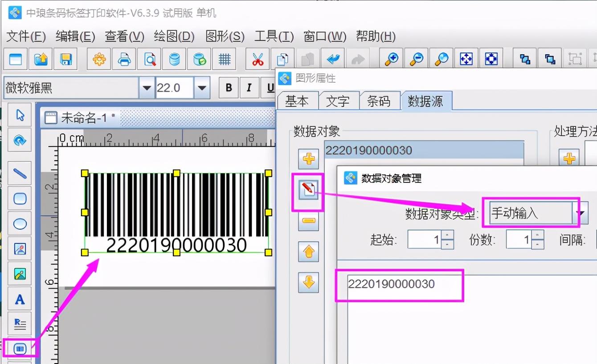Click the database-with-green-check toolbar icon
The height and width of the screenshot is (364, 597).
pos(199,59)
